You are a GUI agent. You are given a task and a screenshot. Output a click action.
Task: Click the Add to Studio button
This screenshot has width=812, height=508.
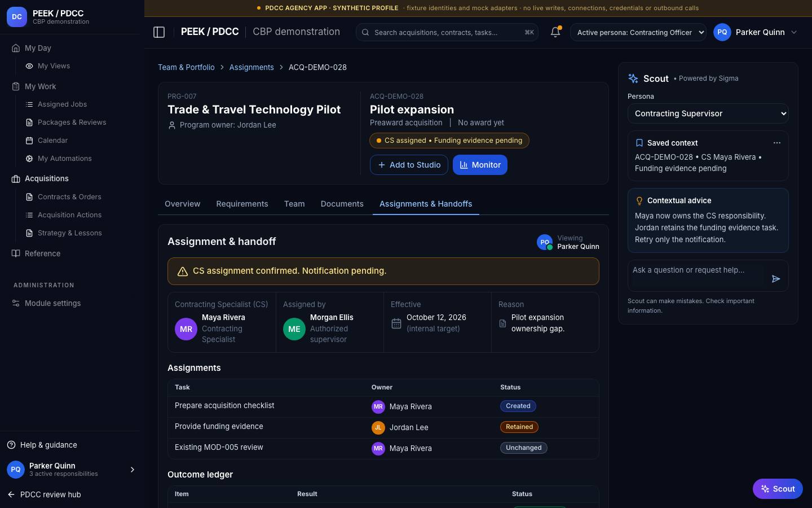[409, 165]
